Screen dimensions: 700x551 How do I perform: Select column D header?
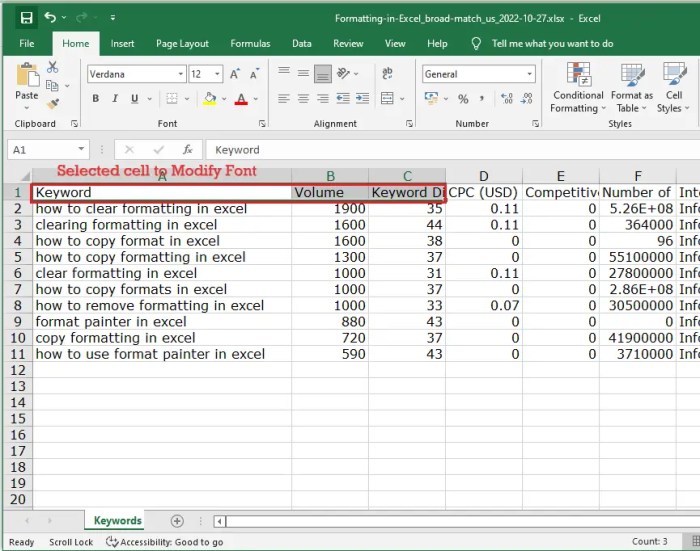click(x=483, y=176)
